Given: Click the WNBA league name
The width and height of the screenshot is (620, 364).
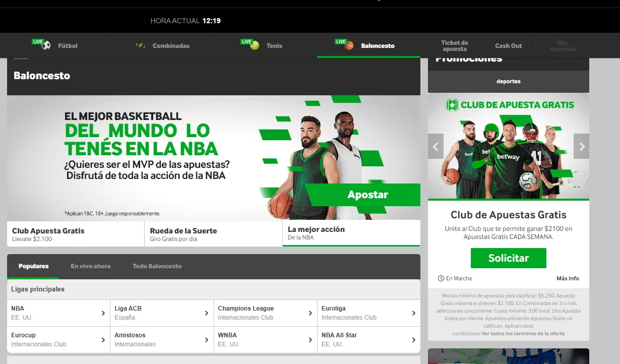Looking at the screenshot, I should (227, 335).
